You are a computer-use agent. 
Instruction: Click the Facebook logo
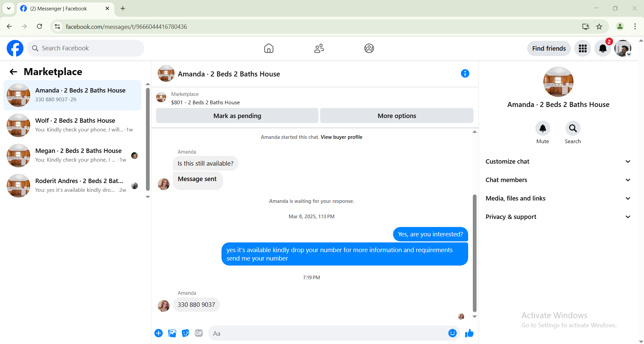(x=15, y=48)
